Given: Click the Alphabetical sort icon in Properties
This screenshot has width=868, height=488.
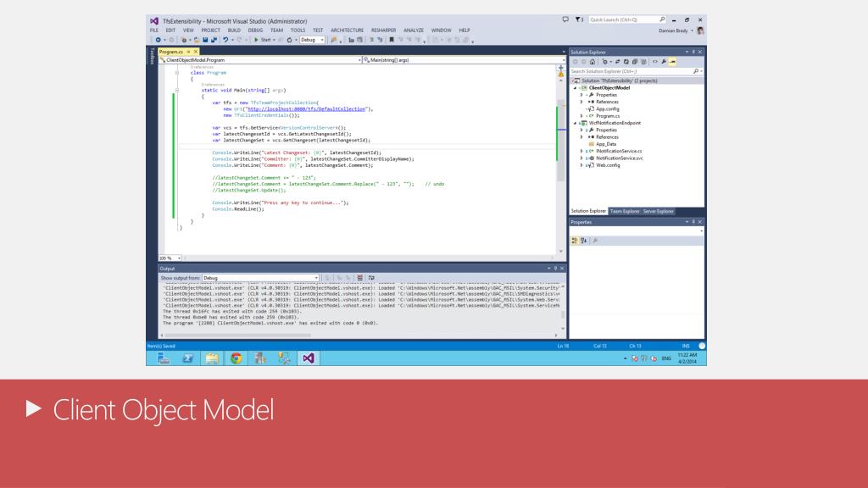Looking at the screenshot, I should (x=583, y=241).
